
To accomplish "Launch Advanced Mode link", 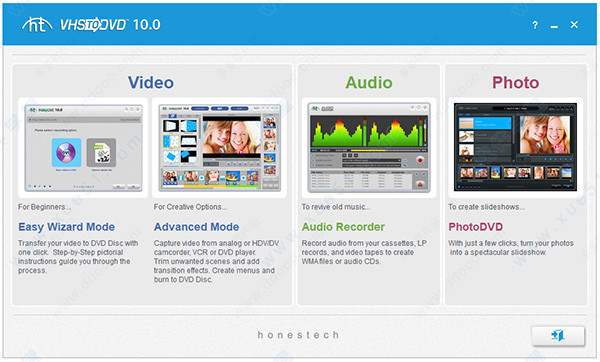I will click(196, 227).
